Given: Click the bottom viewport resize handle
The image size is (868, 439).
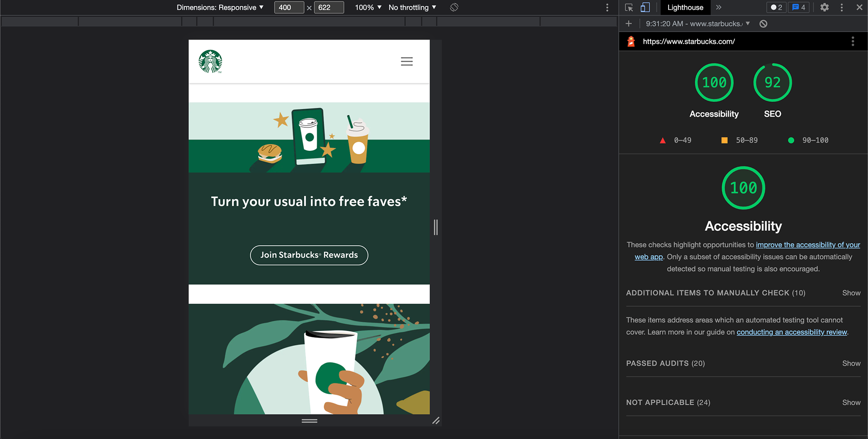Looking at the screenshot, I should pyautogui.click(x=310, y=421).
